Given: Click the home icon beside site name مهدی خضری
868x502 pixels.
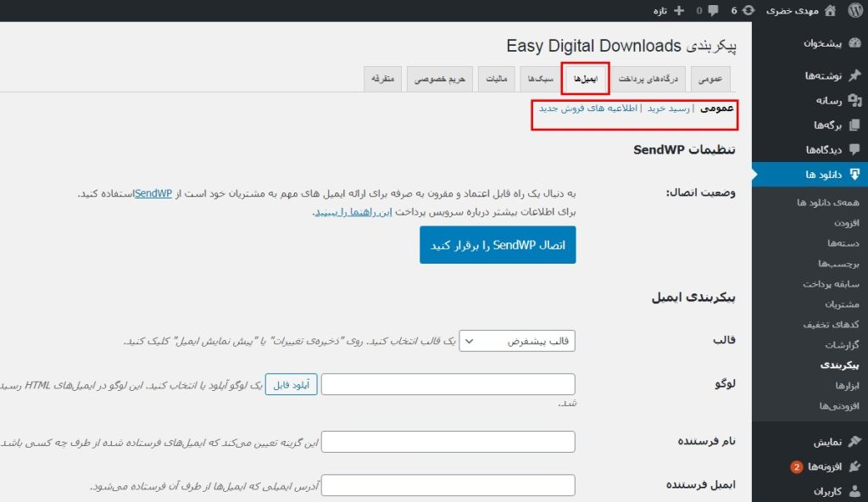Looking at the screenshot, I should coord(831,10).
